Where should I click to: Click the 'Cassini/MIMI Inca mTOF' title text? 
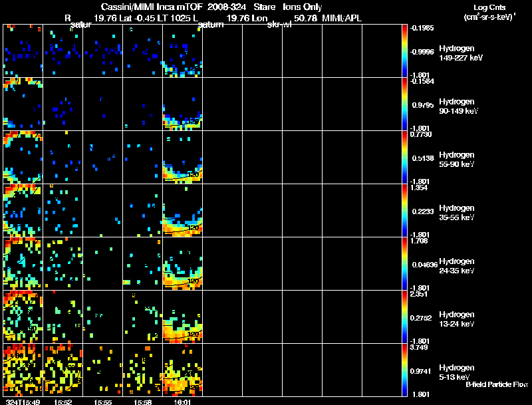(152, 7)
